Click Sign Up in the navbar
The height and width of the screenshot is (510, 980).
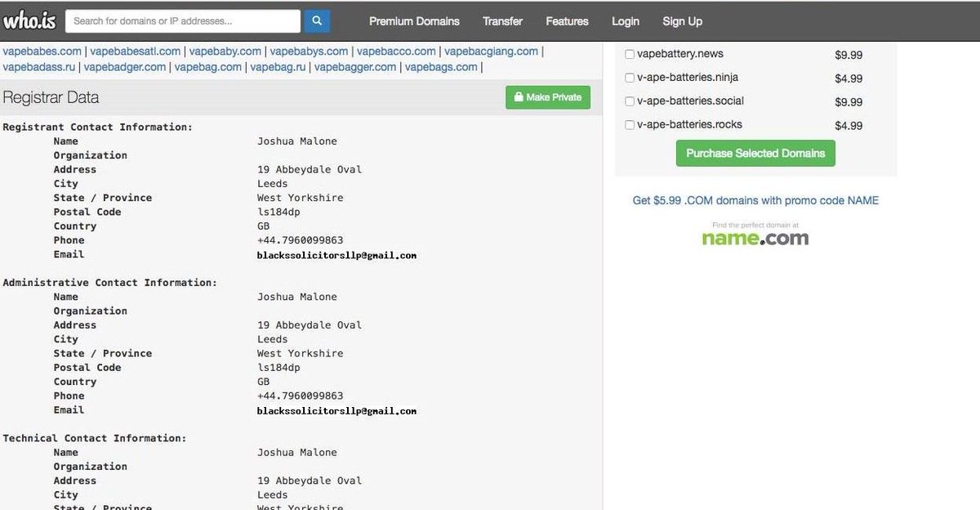[x=682, y=21]
